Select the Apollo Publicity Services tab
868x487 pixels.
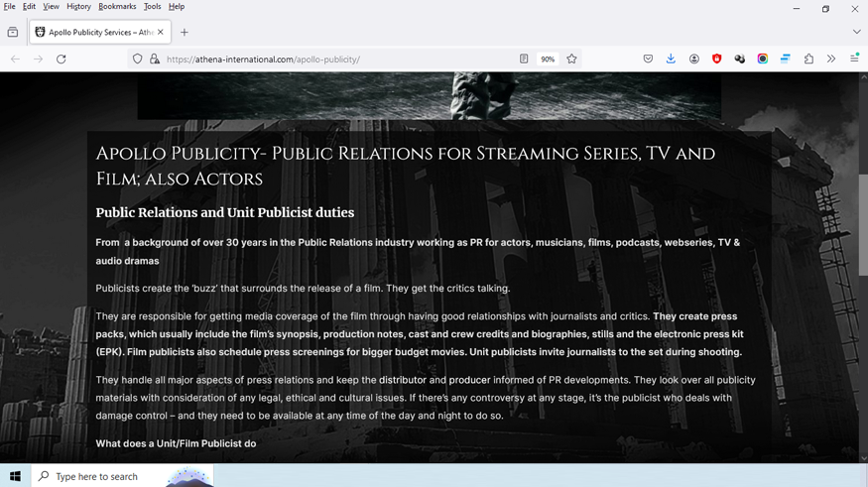(99, 32)
